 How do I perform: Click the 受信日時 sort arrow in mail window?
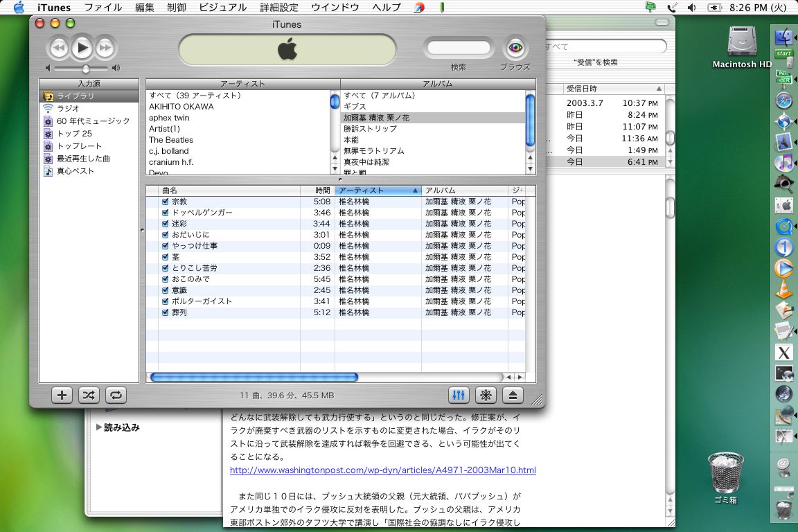click(x=659, y=89)
